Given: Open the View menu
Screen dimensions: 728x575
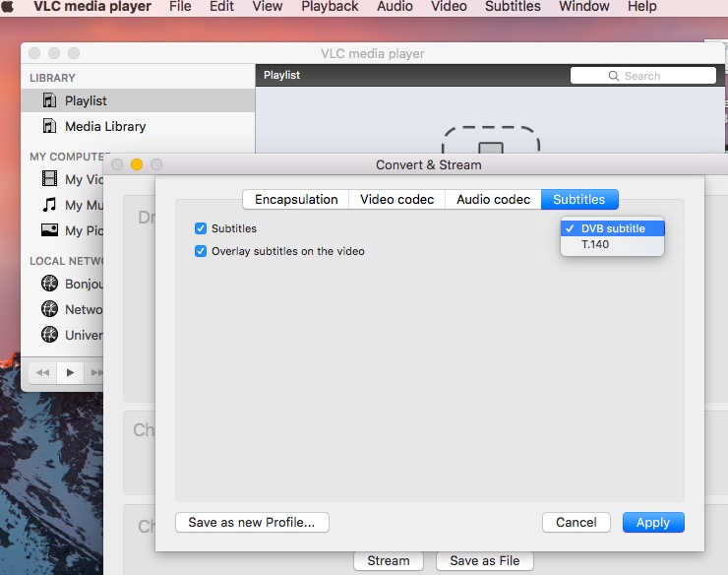Looking at the screenshot, I should click(x=268, y=7).
